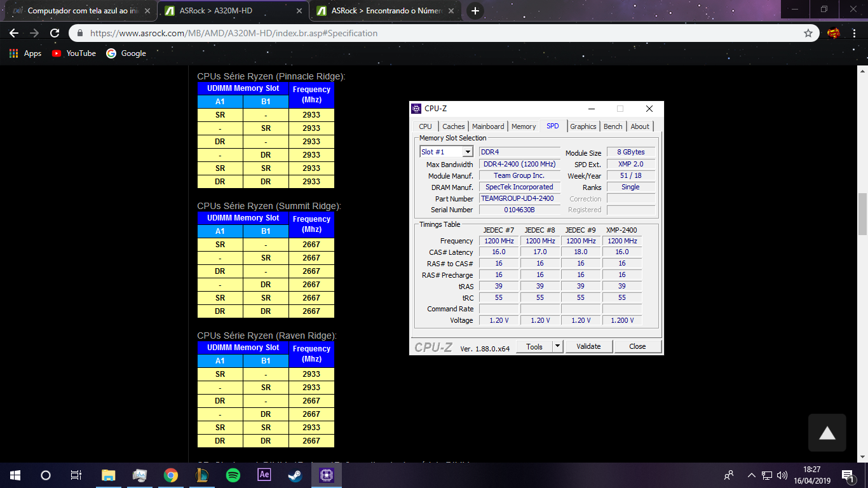Open the Mainboard tab in CPU-Z
Viewport: 868px width, 488px height.
pos(487,126)
